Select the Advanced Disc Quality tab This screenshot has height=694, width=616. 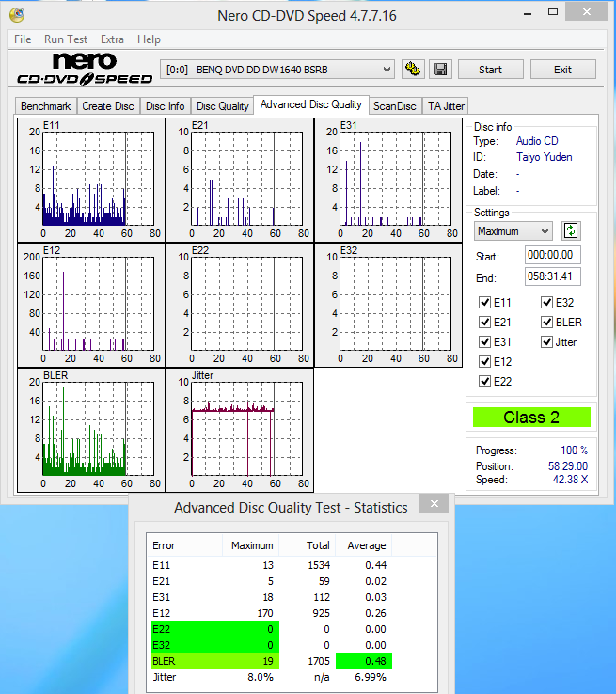coord(310,104)
